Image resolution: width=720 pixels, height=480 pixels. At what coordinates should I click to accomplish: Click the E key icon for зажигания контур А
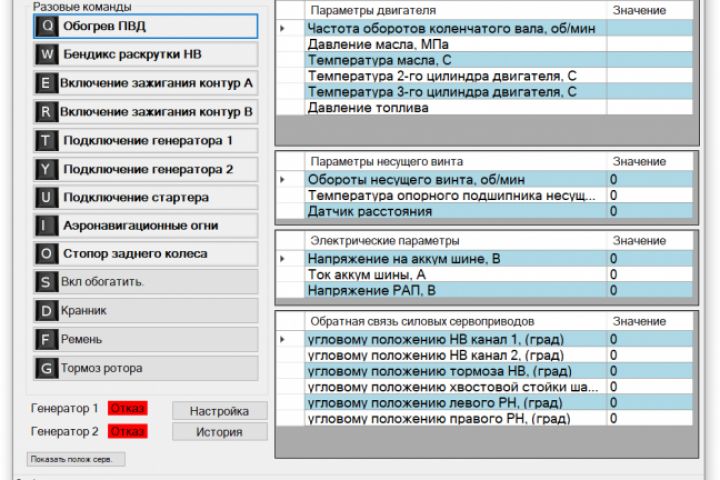point(46,83)
